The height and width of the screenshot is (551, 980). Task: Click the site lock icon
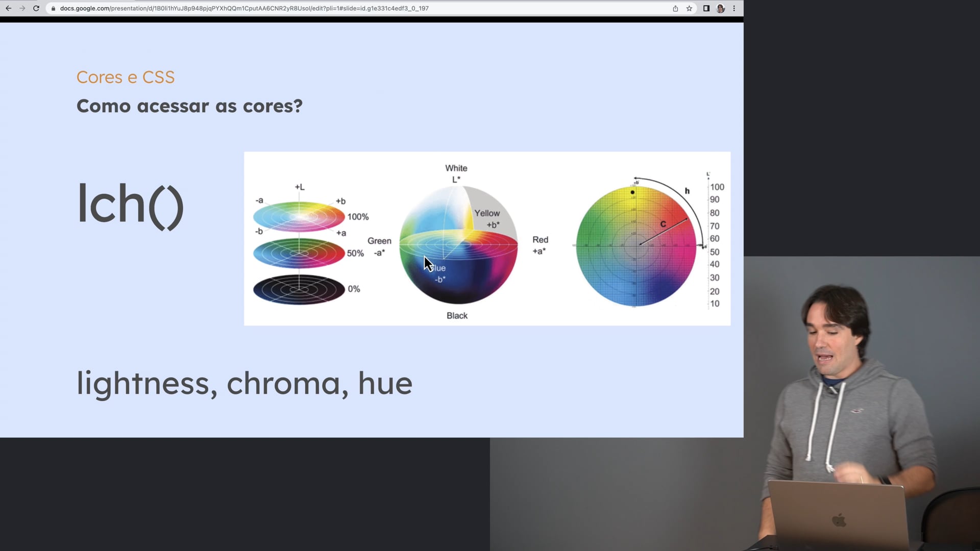[53, 9]
